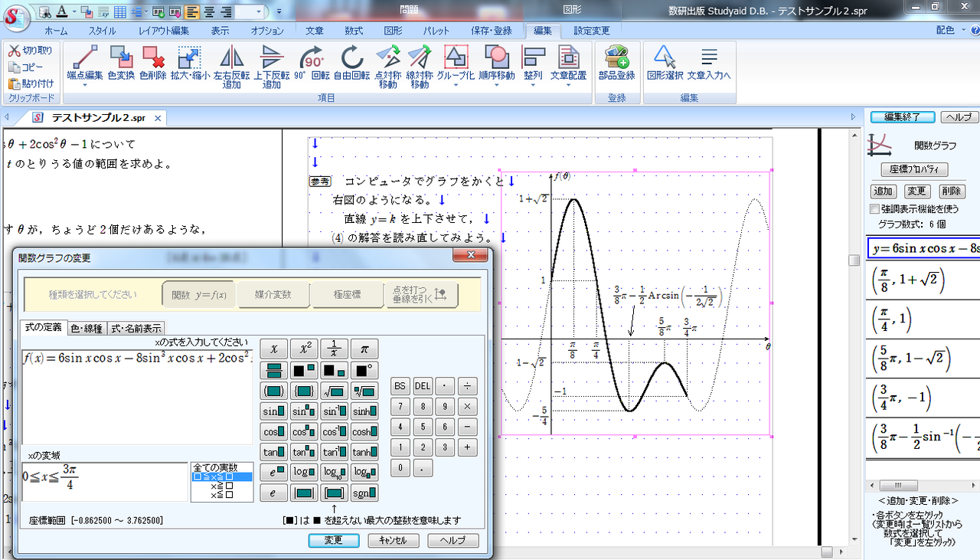
Task: Open the レイアウト編集 ribbon tab
Action: tap(164, 31)
